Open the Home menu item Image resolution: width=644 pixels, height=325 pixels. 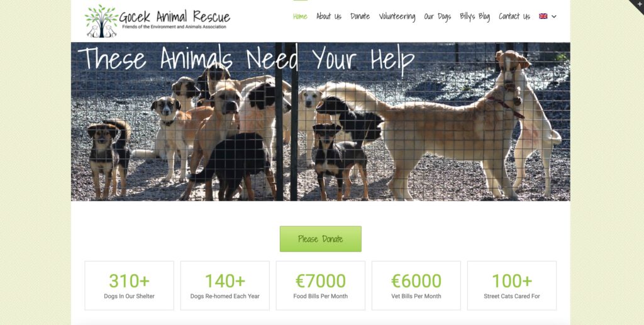300,16
